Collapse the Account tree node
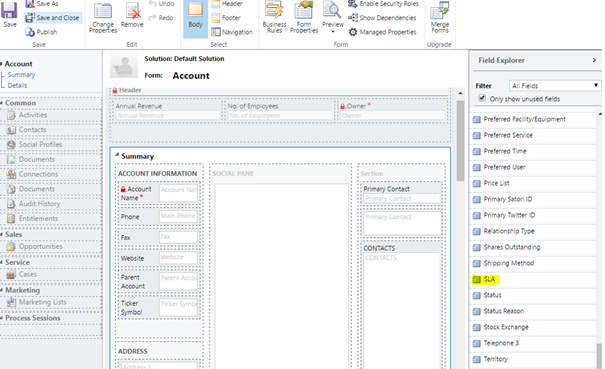The width and height of the screenshot is (605, 369). pos(1,64)
